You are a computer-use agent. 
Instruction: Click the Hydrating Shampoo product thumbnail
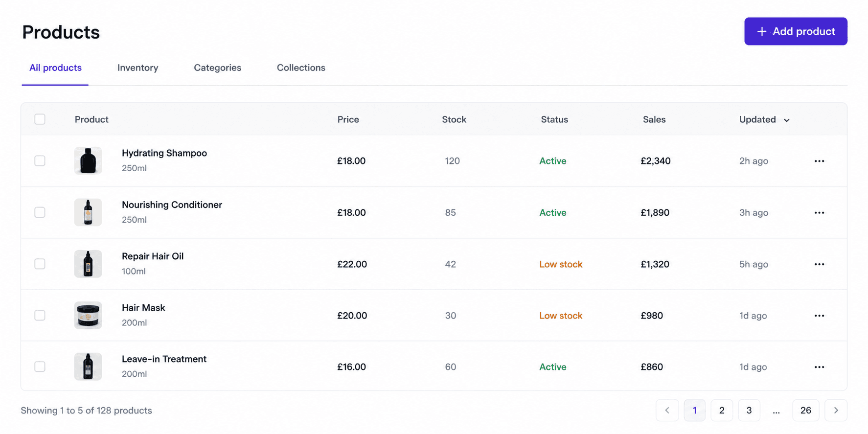click(88, 160)
